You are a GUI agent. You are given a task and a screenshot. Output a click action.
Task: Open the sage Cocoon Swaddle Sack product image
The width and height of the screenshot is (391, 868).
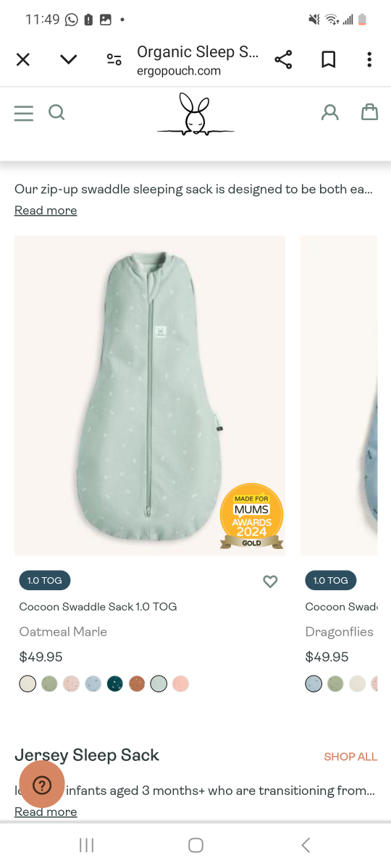[x=150, y=396]
